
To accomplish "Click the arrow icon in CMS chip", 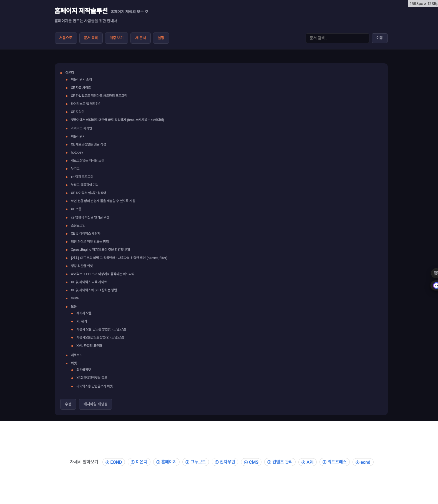I will pos(246,462).
